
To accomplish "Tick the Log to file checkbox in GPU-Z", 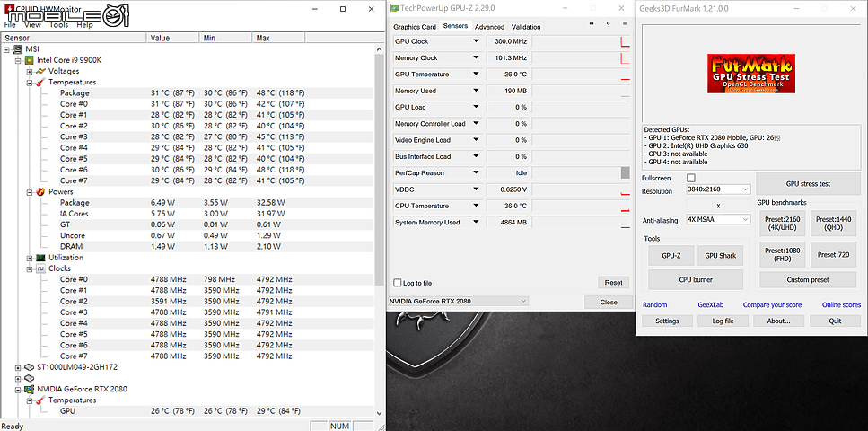I will coord(397,283).
